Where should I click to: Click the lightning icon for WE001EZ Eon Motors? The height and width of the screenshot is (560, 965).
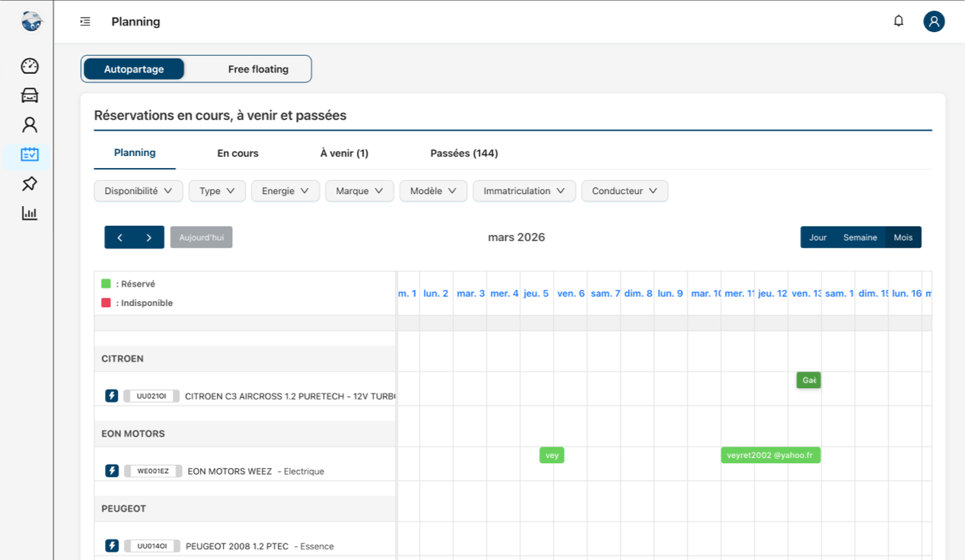pyautogui.click(x=112, y=471)
